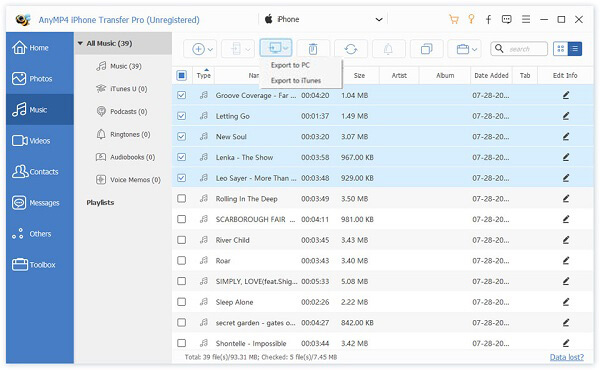The width and height of the screenshot is (600, 370).
Task: Switch to list view
Action: coord(575,49)
